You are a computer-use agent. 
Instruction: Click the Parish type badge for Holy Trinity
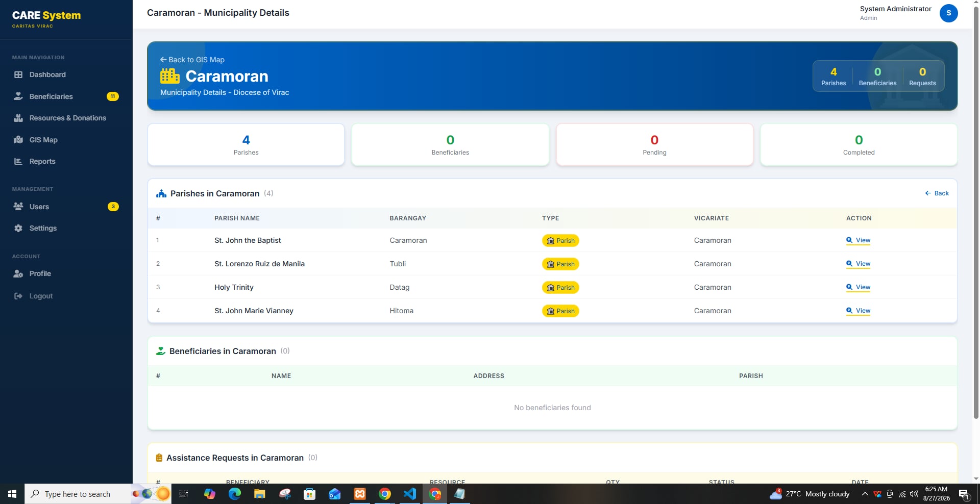(560, 288)
